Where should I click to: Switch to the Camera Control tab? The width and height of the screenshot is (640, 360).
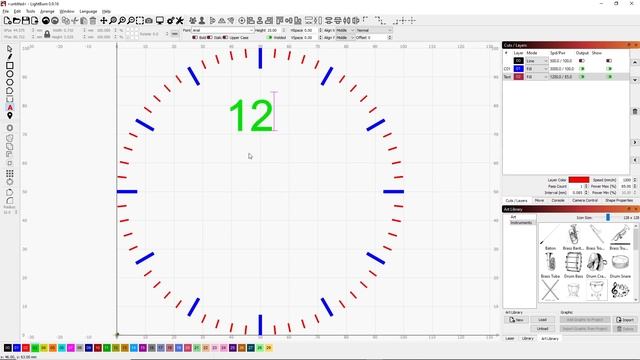(584, 200)
